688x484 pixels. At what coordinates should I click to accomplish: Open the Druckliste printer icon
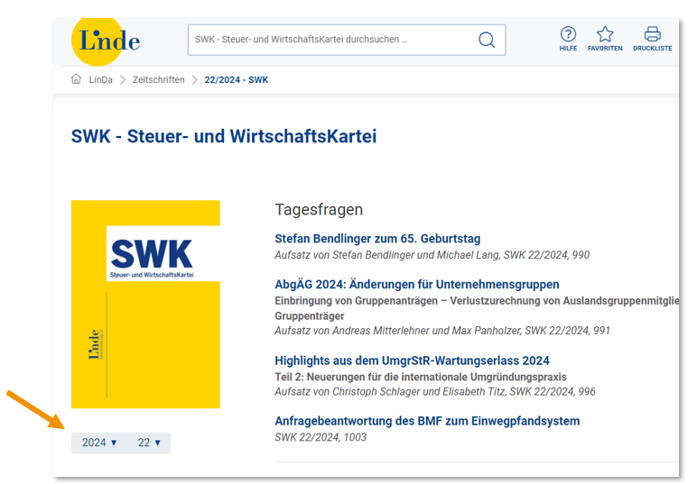[x=652, y=39]
